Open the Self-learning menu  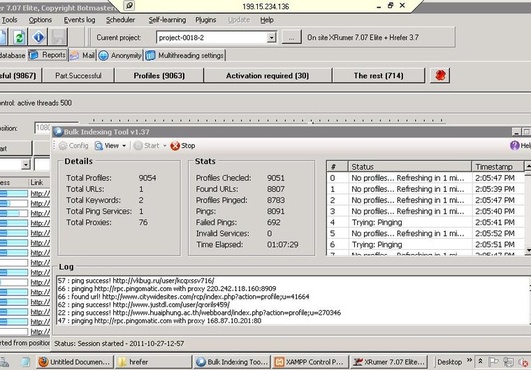tap(167, 20)
